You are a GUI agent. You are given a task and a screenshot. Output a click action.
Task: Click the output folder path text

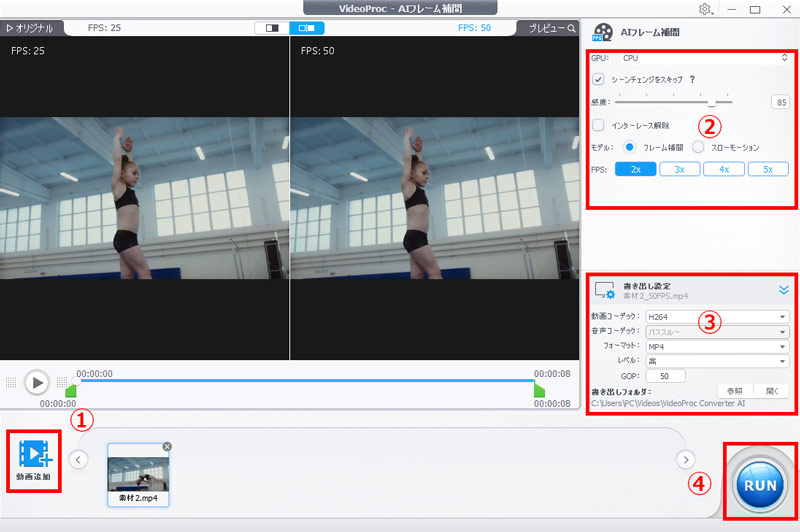pos(668,403)
